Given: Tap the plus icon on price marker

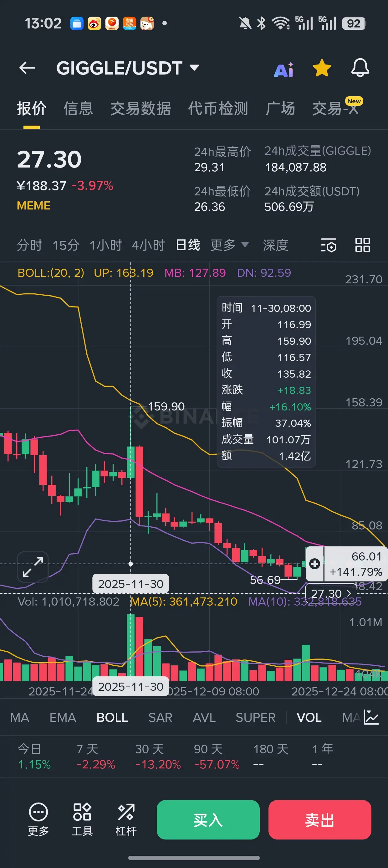Looking at the screenshot, I should point(314,563).
